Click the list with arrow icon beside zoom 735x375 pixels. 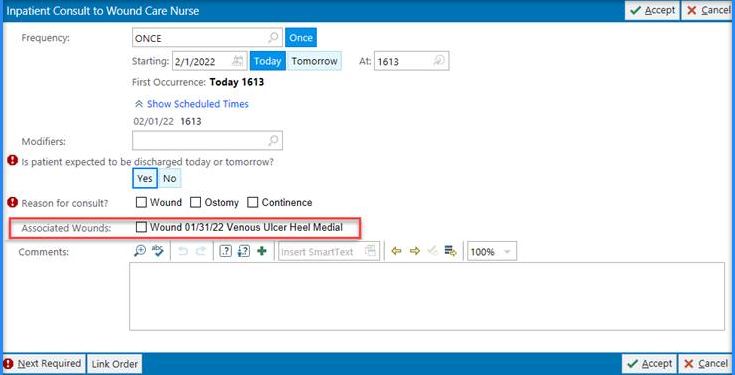450,252
